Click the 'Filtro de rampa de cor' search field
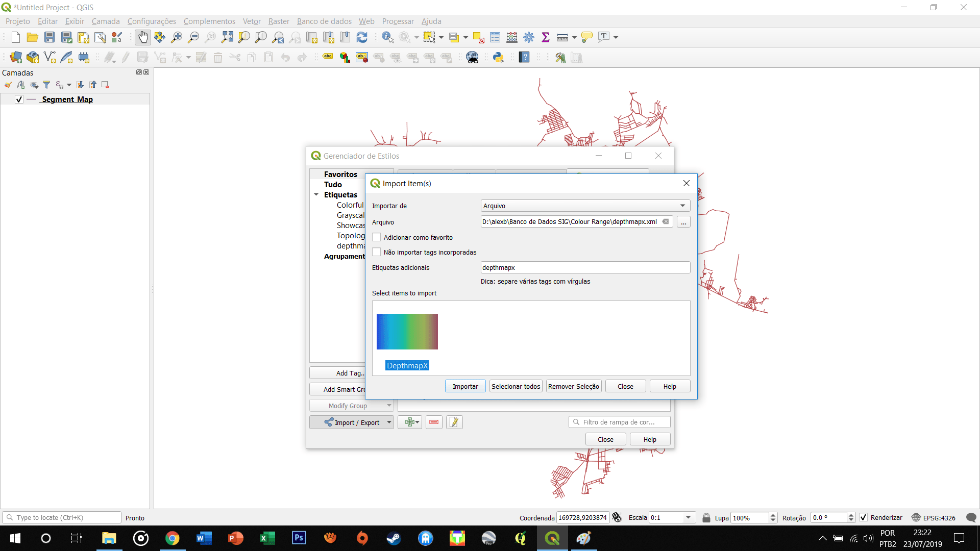The width and height of the screenshot is (980, 551). click(619, 422)
